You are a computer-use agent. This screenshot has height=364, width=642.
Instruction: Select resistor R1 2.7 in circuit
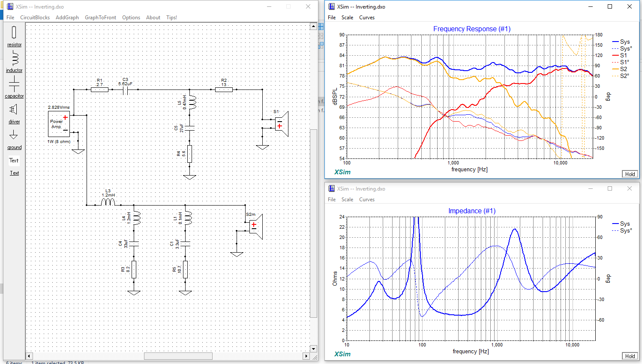coord(99,90)
